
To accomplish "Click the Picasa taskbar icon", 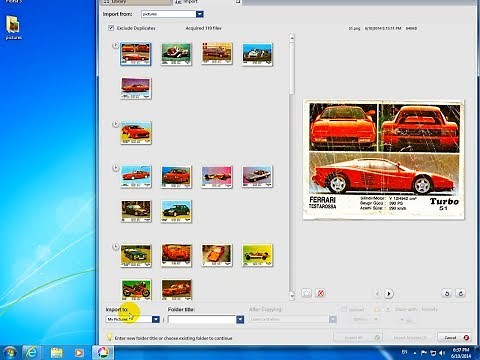I will coord(103,352).
